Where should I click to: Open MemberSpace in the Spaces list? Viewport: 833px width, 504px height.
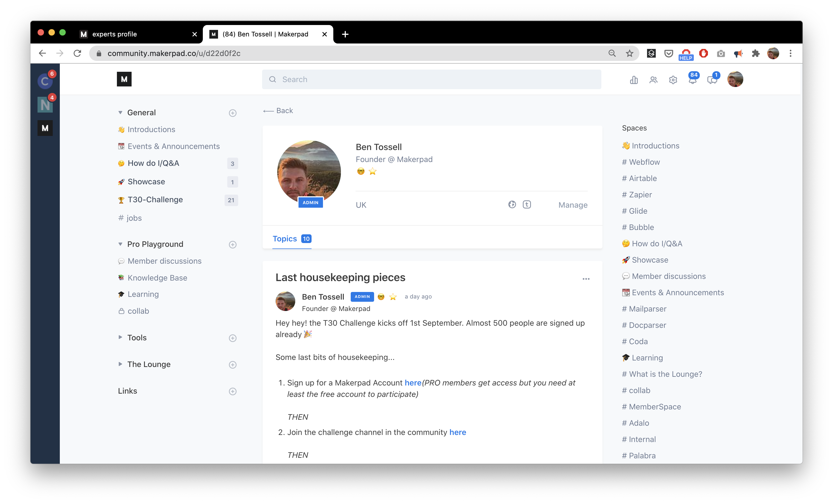651,407
